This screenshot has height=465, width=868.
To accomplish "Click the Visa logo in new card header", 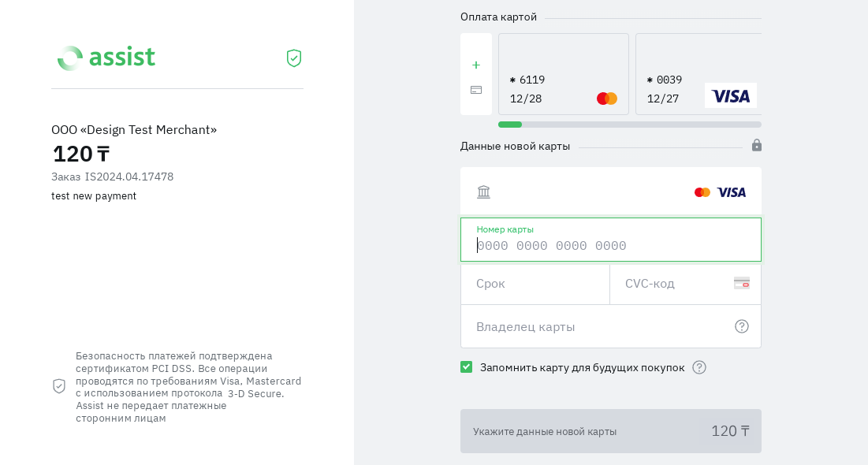I will click(732, 192).
